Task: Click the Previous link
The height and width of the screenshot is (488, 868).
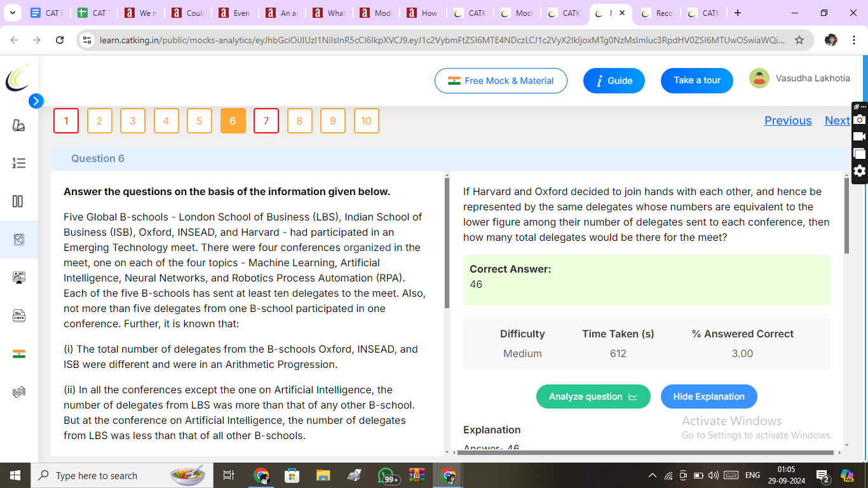Action: coord(788,121)
